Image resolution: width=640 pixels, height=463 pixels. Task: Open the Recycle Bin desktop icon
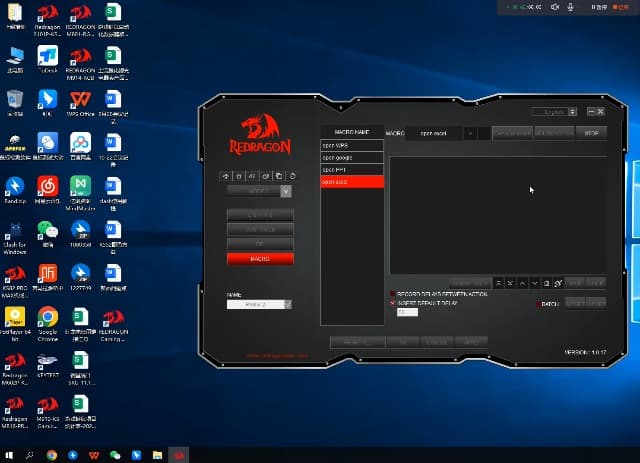tap(15, 104)
